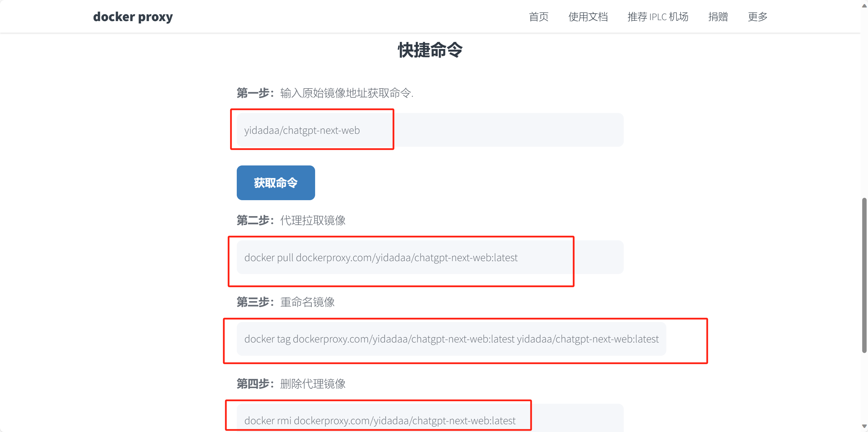The image size is (868, 432).
Task: Open the 使用文档 page
Action: pyautogui.click(x=588, y=16)
